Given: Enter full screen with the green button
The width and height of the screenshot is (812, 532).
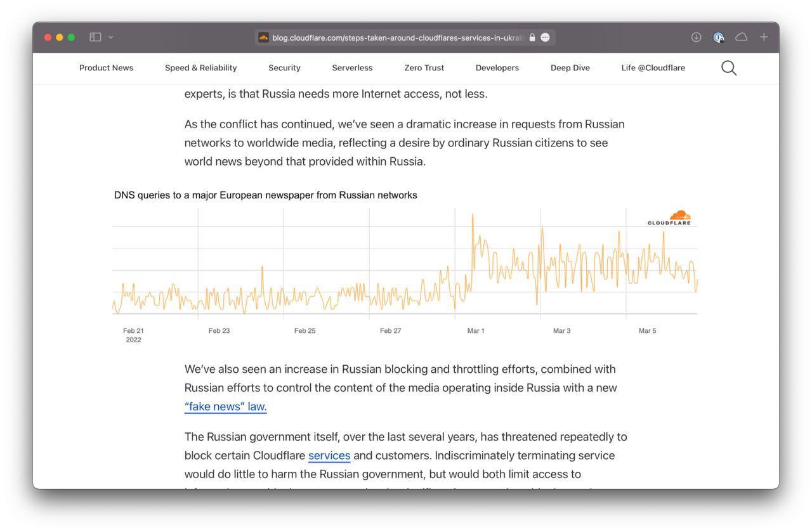Looking at the screenshot, I should [71, 37].
